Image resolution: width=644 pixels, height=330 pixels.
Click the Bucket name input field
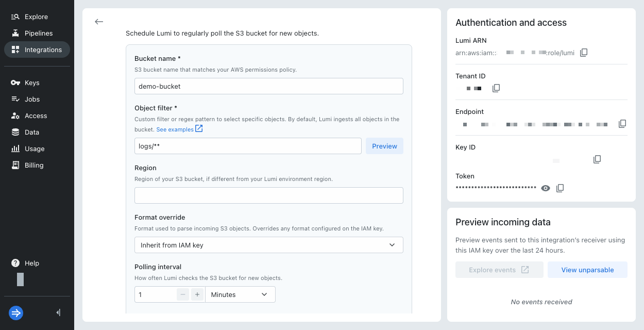269,86
